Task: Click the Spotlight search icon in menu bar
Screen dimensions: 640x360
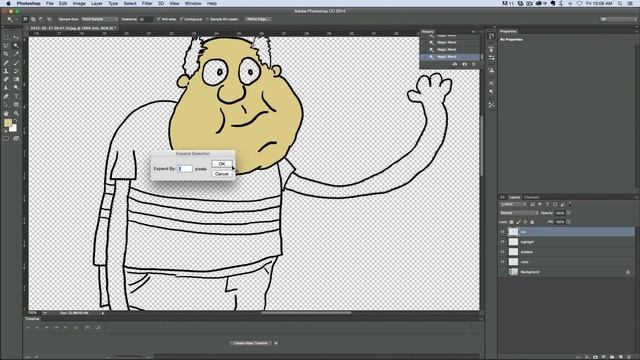Action: tap(620, 3)
